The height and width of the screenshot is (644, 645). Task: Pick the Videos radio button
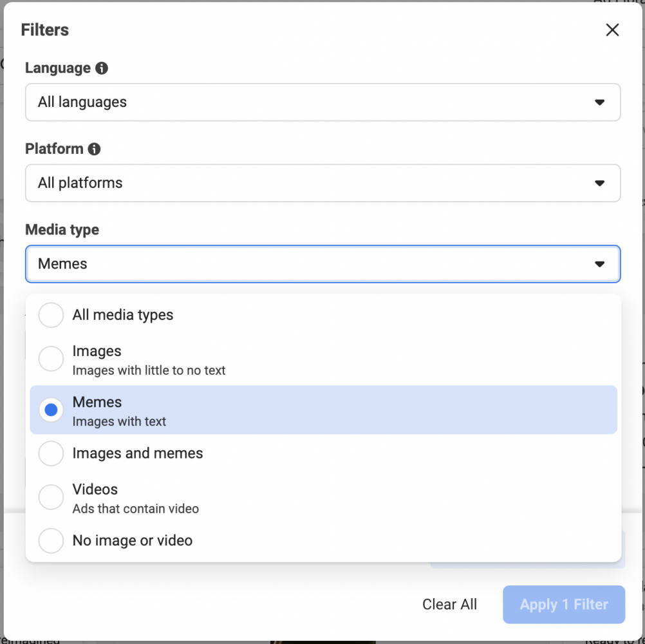point(51,497)
